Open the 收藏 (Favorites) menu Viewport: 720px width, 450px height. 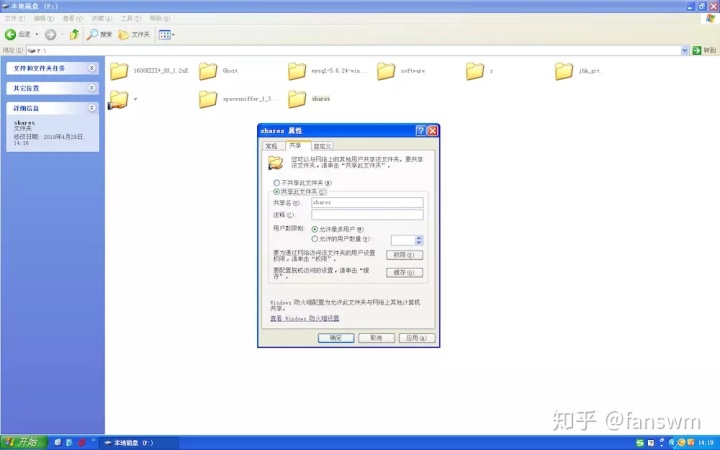tap(101, 18)
